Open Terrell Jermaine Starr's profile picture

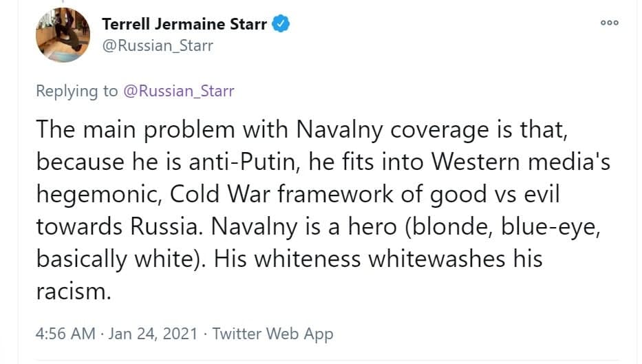63,35
